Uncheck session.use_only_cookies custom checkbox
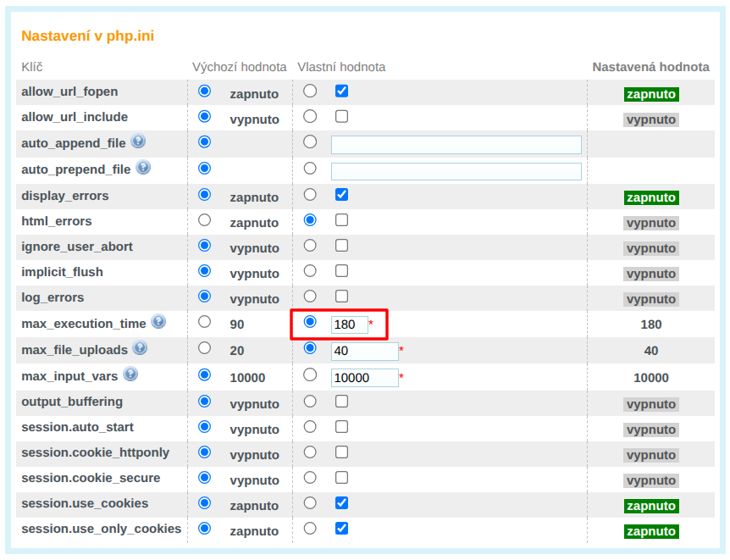730x560 pixels. click(341, 528)
